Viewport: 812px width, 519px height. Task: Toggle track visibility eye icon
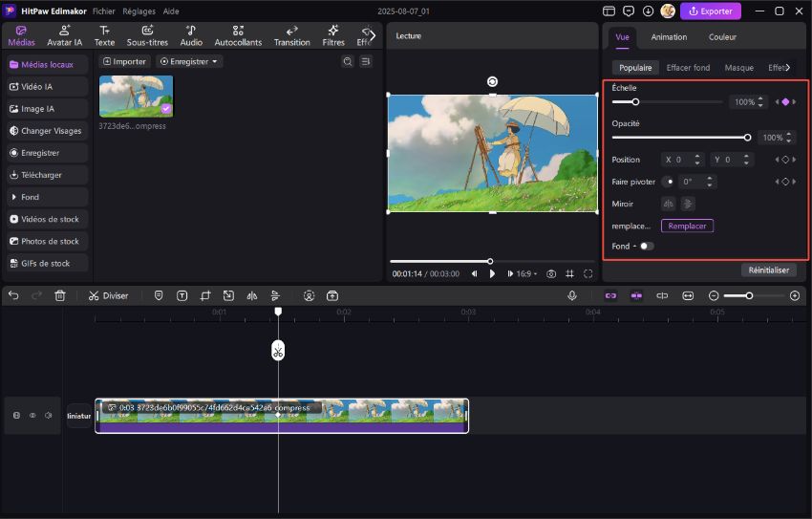tap(32, 416)
